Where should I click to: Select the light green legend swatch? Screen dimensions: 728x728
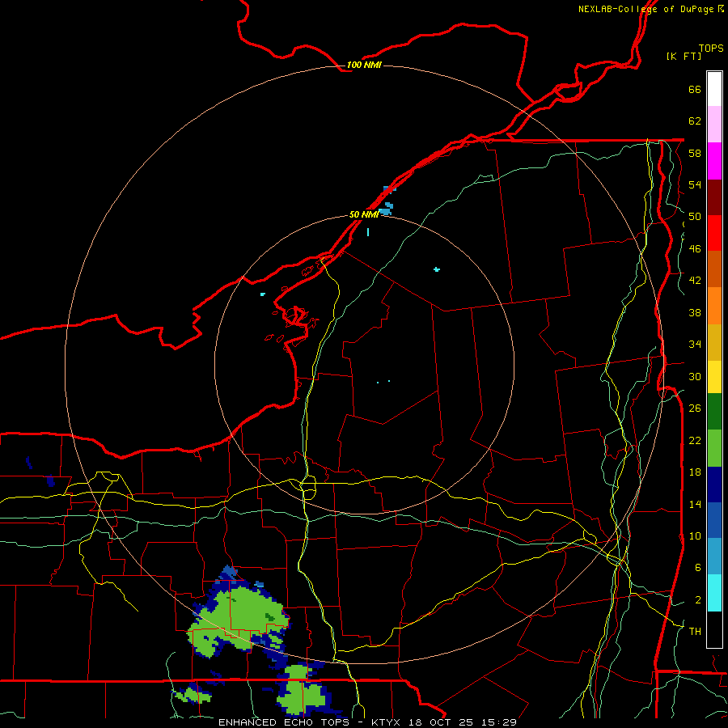[714, 448]
